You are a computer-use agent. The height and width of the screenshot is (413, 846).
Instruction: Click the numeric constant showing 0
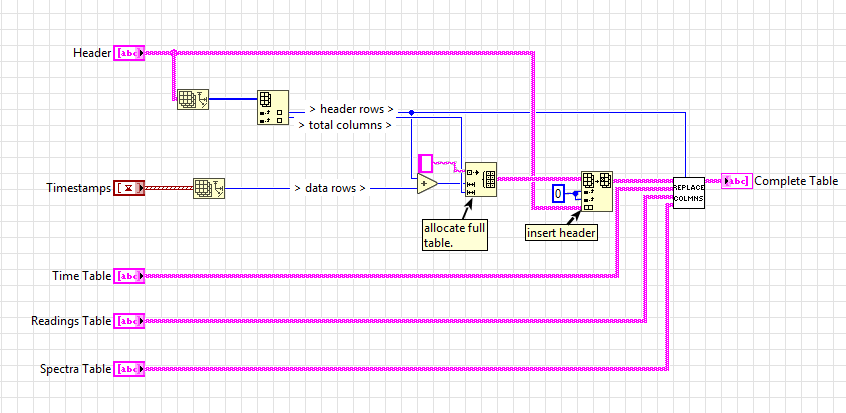tap(561, 192)
